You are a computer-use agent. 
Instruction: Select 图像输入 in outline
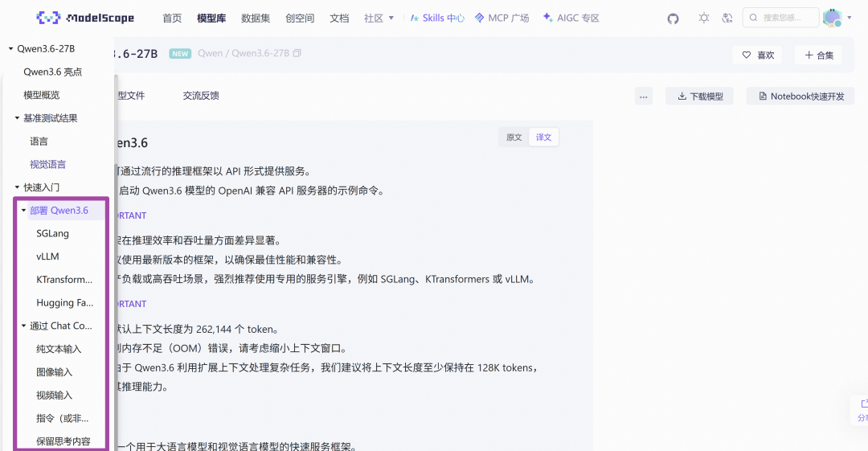pyautogui.click(x=55, y=372)
